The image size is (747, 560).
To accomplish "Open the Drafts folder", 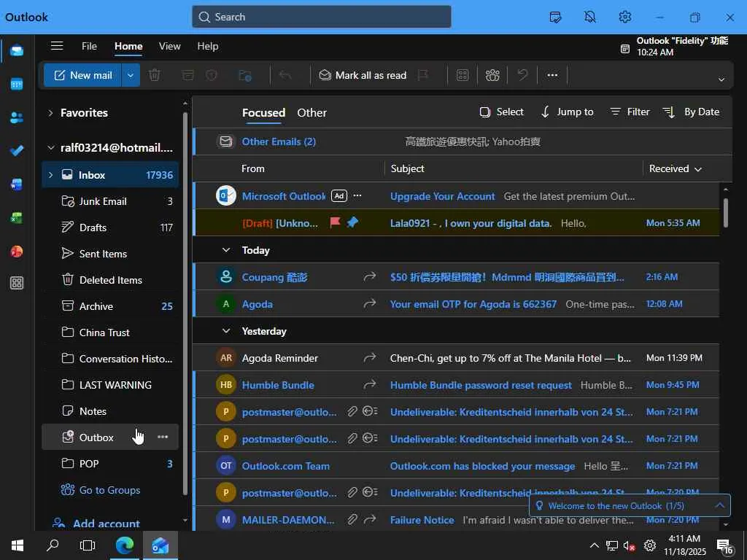I will [x=111, y=227].
